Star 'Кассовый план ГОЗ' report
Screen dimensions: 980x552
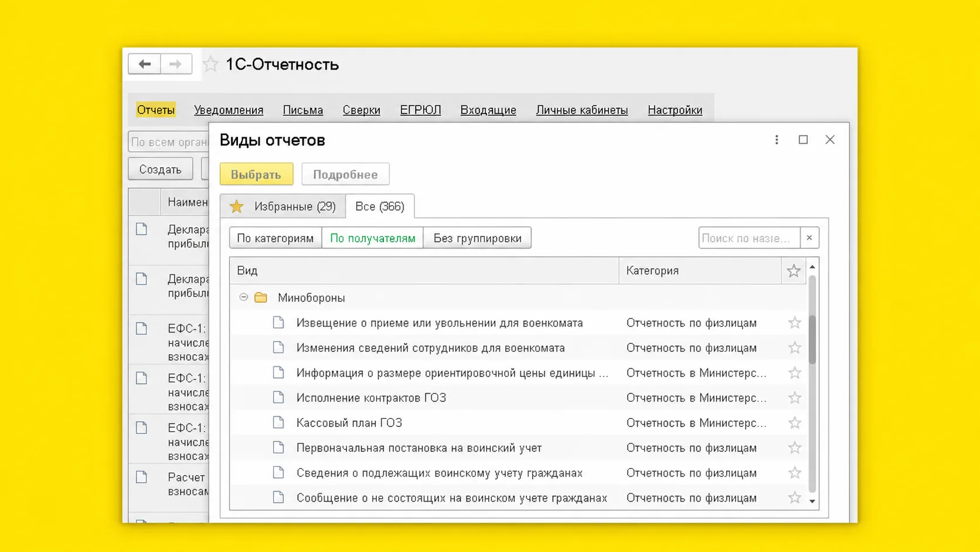[795, 423]
